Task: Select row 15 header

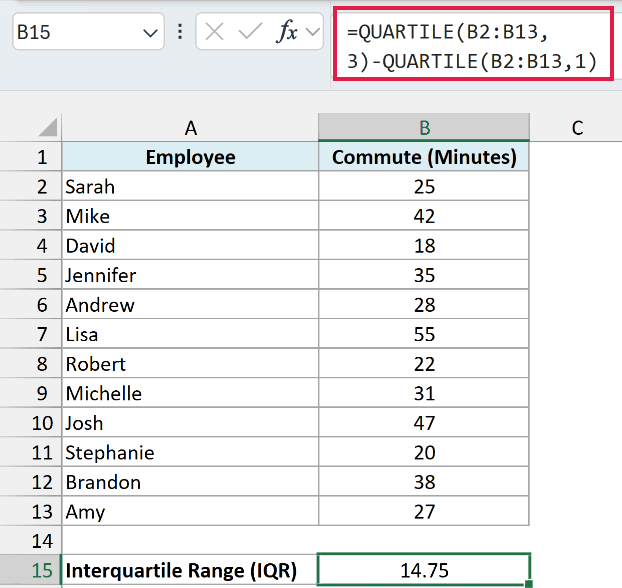Action: pyautogui.click(x=31, y=570)
